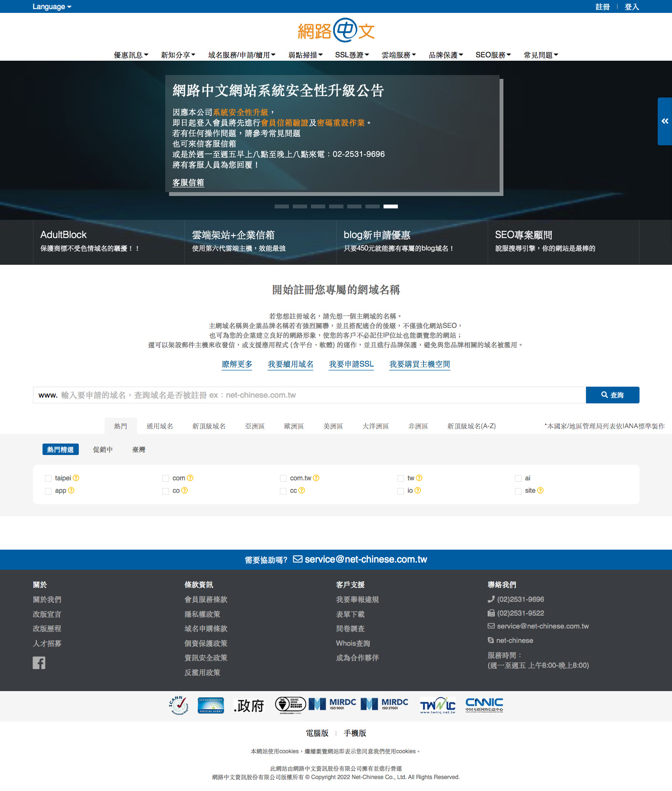This screenshot has width=672, height=791.
Task: Expand the blue side panel double-chevron
Action: (x=665, y=121)
